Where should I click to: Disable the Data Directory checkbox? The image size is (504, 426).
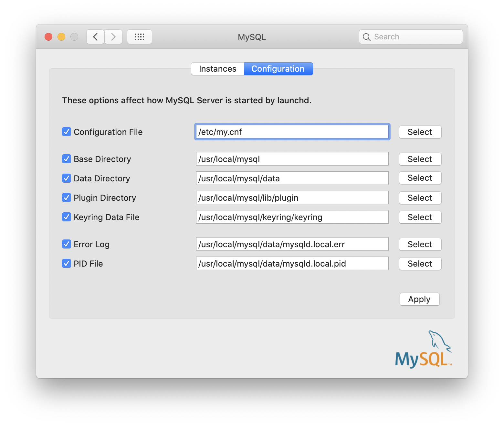(67, 178)
